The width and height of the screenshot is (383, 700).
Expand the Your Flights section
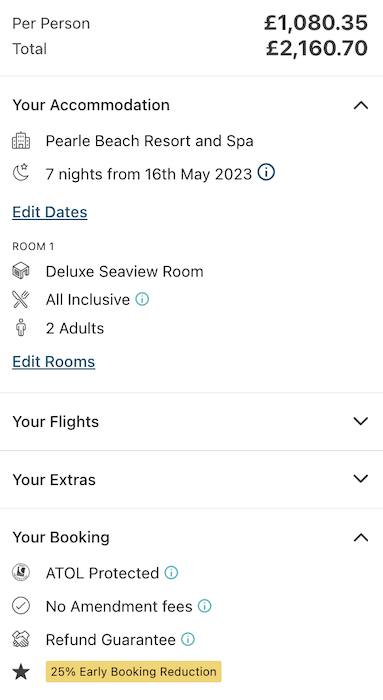pos(361,421)
